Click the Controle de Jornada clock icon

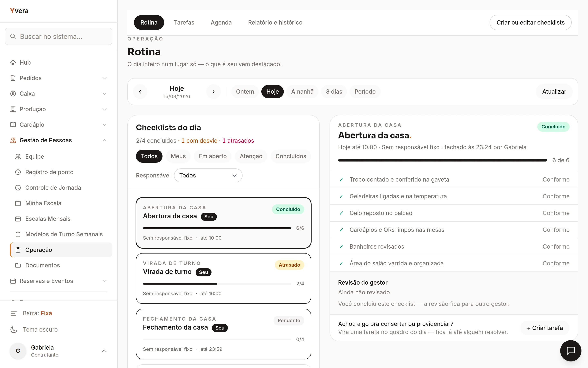coord(18,188)
